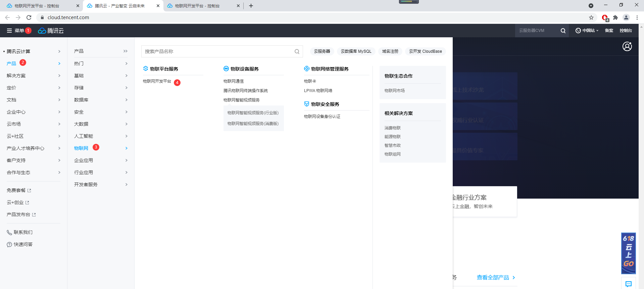Open LPWA 物联网络 link

coord(318,91)
